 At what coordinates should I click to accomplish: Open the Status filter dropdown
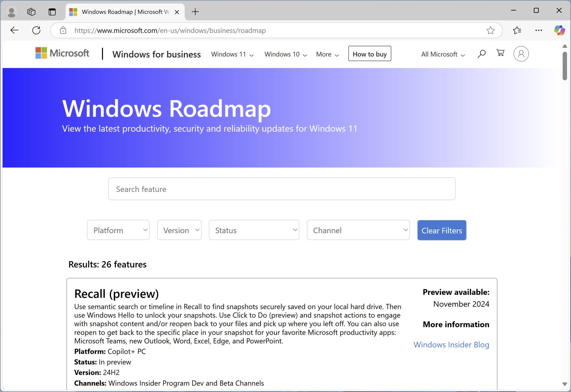254,230
